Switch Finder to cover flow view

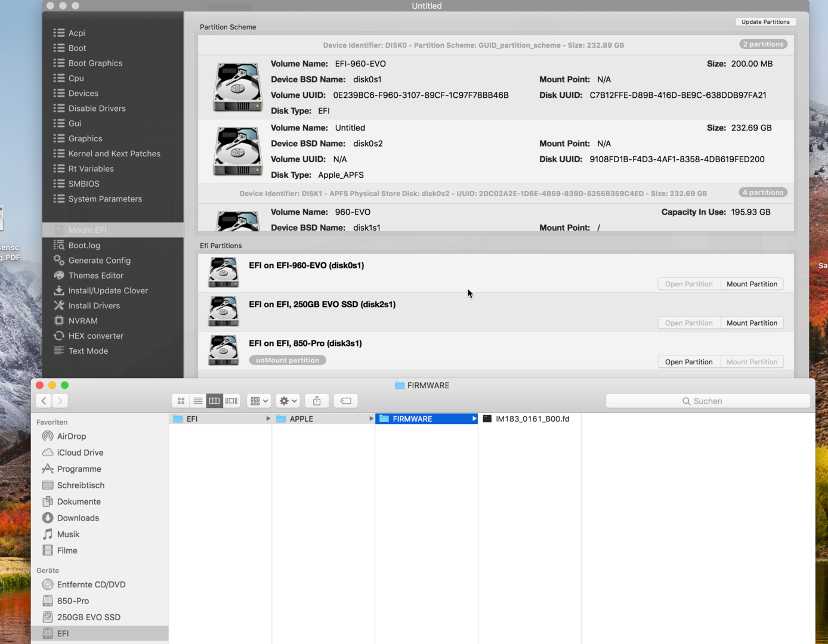coord(231,401)
